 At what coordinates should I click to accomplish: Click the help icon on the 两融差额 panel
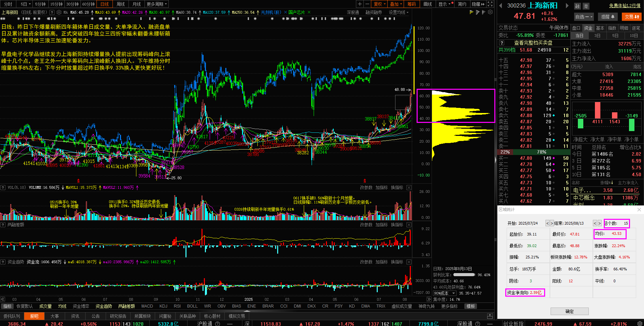click(3, 225)
